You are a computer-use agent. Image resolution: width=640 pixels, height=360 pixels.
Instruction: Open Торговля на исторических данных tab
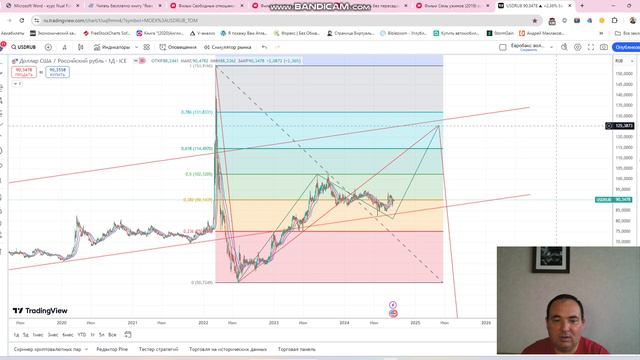[228, 349]
